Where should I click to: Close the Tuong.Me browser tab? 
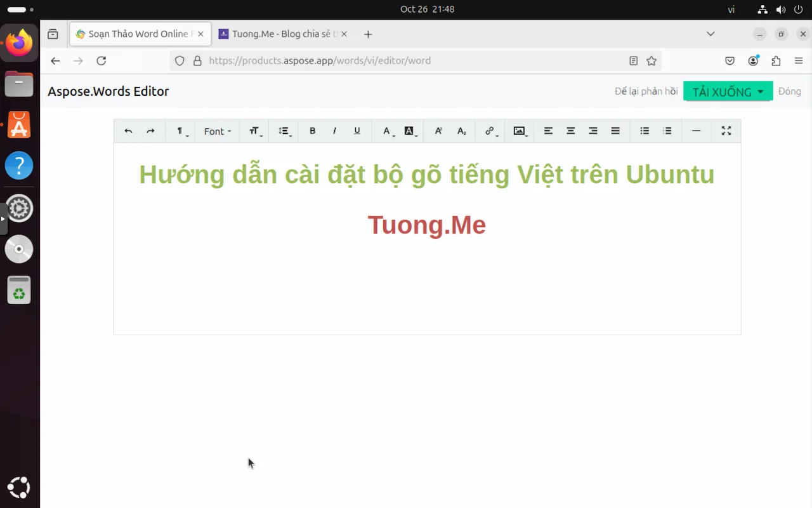point(344,34)
